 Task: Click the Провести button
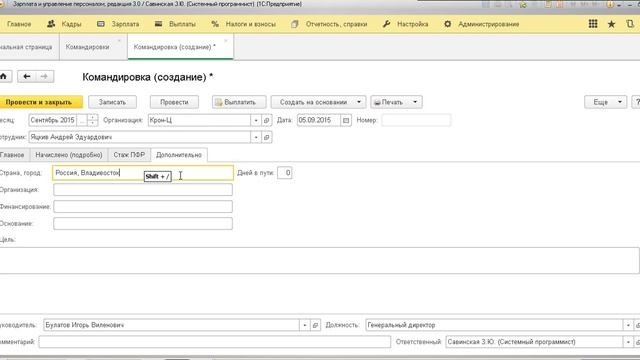tap(174, 102)
